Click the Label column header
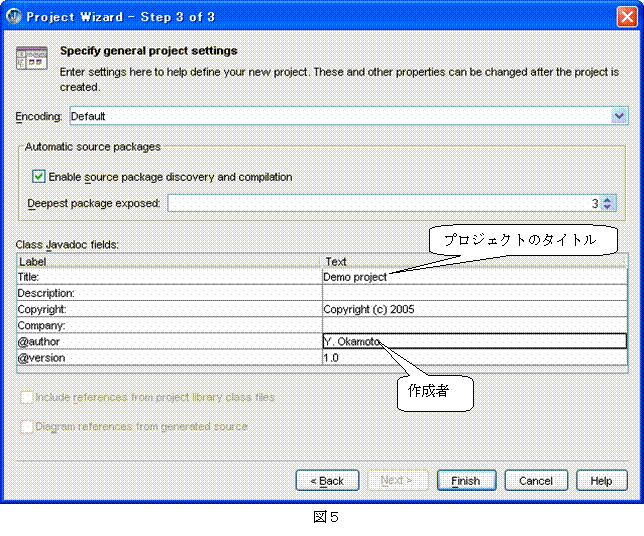 [x=169, y=262]
